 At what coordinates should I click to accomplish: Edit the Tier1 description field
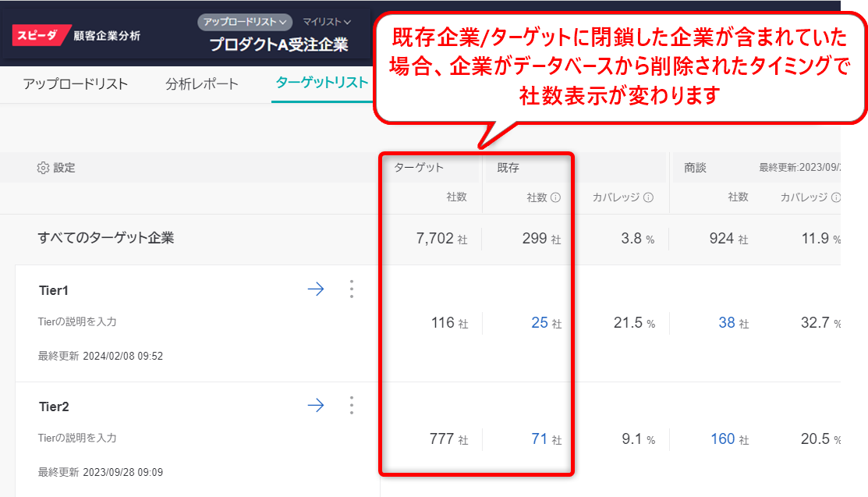tap(77, 321)
